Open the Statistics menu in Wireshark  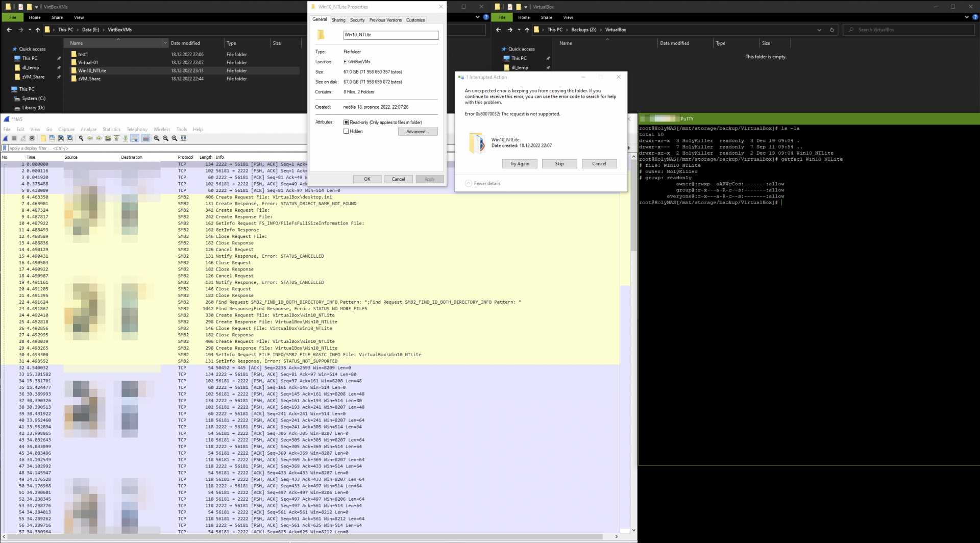click(x=111, y=129)
